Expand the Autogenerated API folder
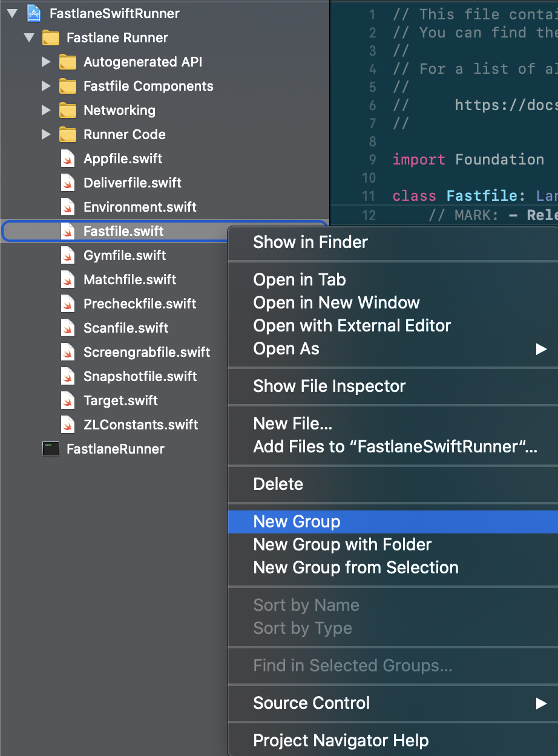The image size is (558, 756). click(46, 62)
